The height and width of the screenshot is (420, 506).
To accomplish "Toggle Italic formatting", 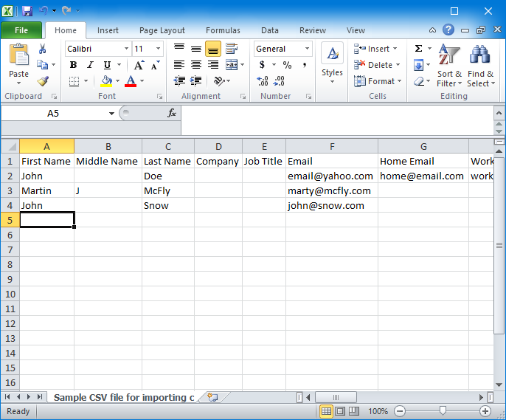I will (90, 65).
